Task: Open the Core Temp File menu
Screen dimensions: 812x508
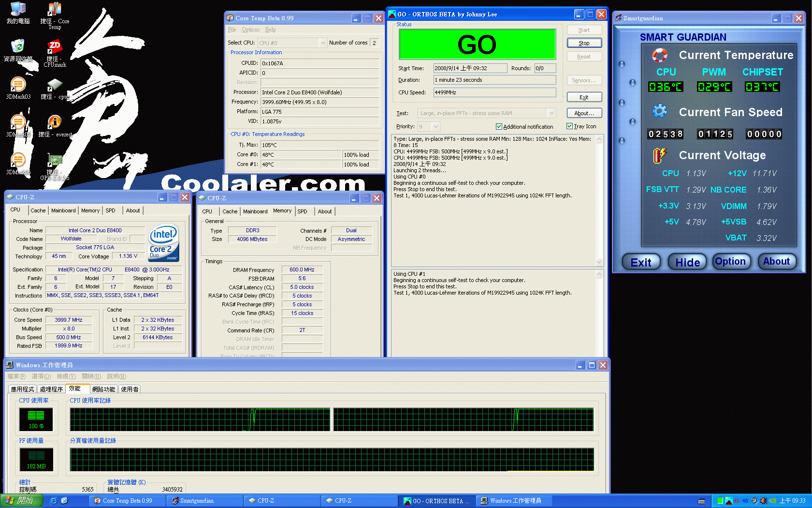Action: [232, 30]
